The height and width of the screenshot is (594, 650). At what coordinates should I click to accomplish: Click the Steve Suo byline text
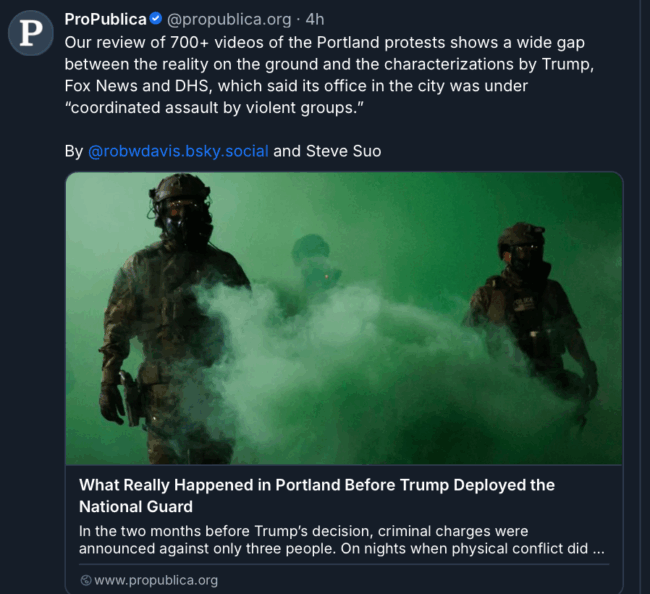point(343,151)
